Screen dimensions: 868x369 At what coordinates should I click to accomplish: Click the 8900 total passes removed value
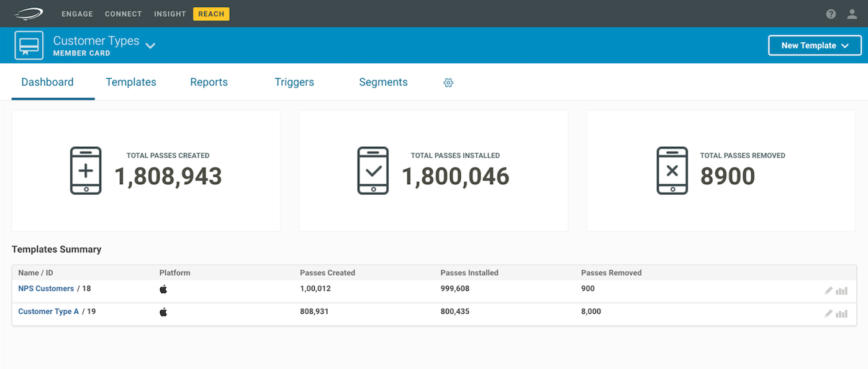728,177
